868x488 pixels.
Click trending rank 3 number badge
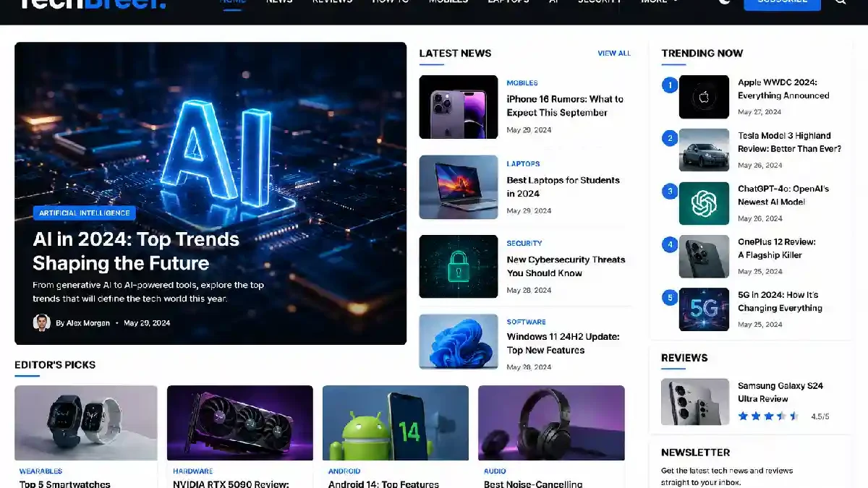(x=670, y=192)
